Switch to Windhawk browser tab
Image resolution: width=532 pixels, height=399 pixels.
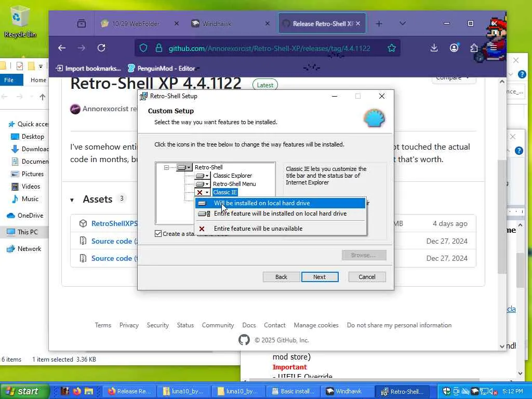(217, 24)
